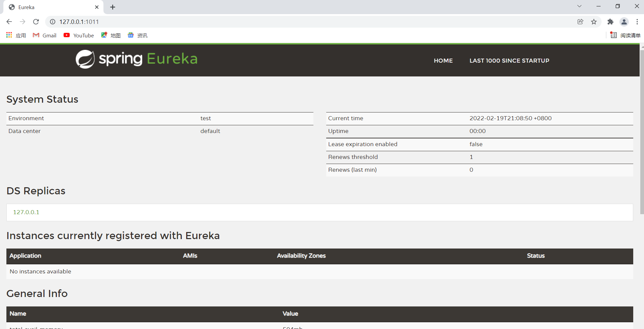Close the Eureka tab
The image size is (644, 329).
(97, 7)
